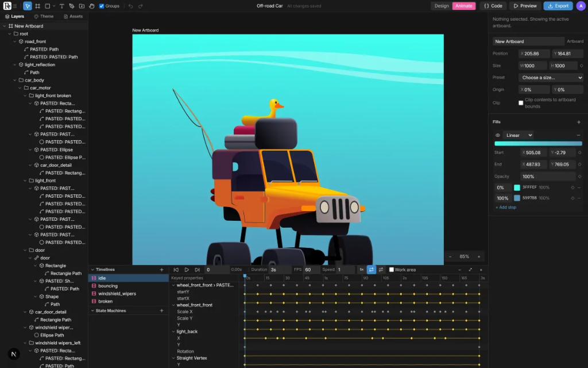Collapse the car_motor folder

(20, 88)
